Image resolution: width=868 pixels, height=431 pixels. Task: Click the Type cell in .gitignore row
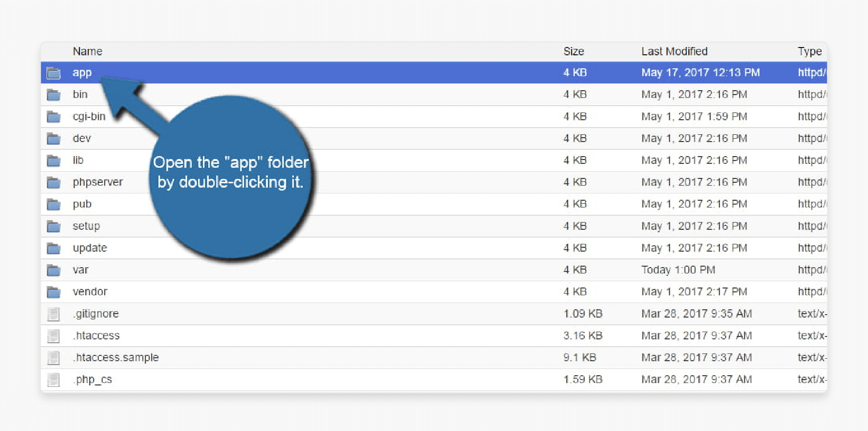(x=812, y=314)
